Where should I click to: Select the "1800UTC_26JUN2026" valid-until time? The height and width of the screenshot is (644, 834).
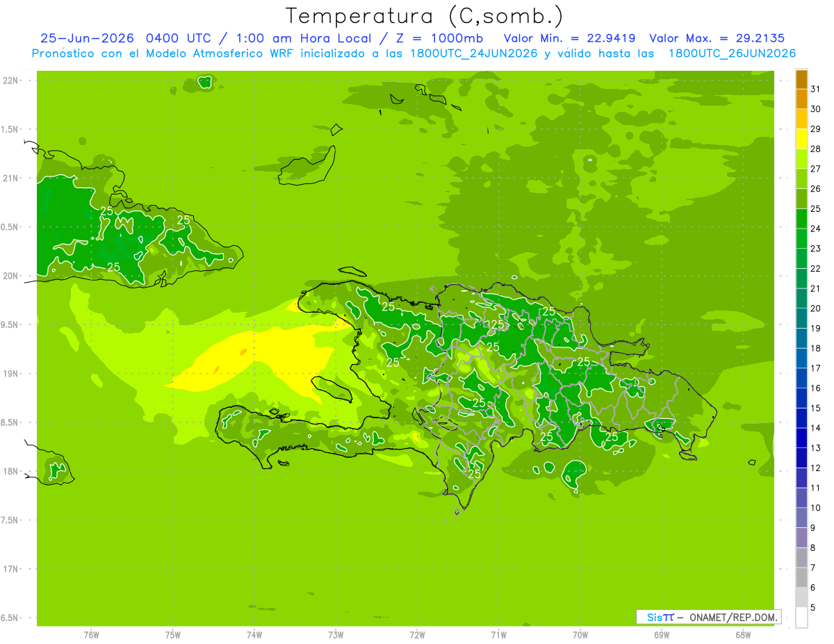coord(732,53)
